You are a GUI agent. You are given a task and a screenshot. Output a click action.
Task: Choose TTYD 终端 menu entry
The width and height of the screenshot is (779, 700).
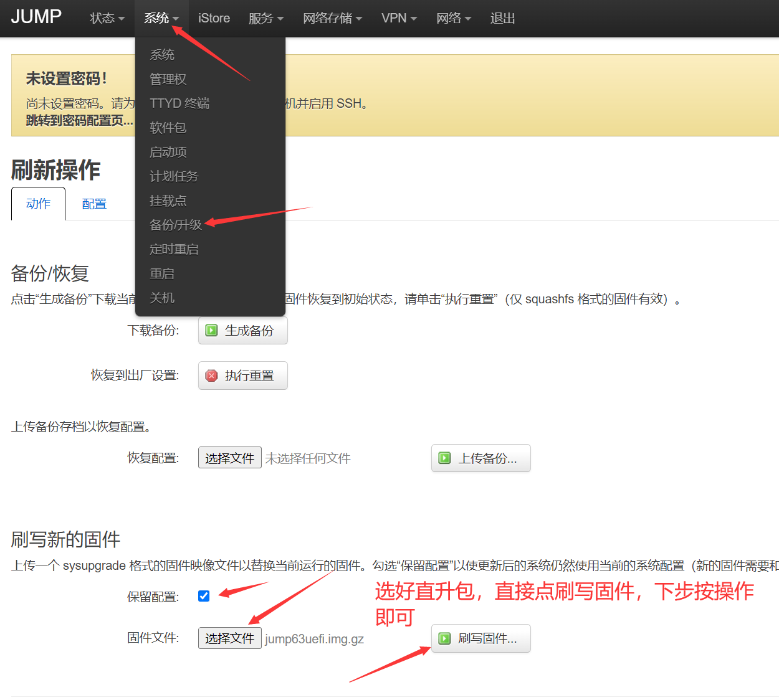179,103
